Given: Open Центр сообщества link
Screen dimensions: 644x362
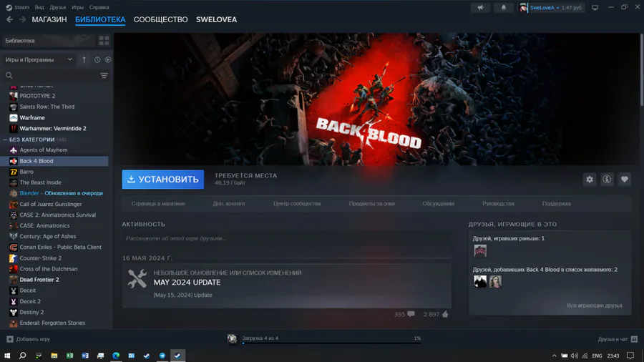Looking at the screenshot, I should pyautogui.click(x=297, y=204).
